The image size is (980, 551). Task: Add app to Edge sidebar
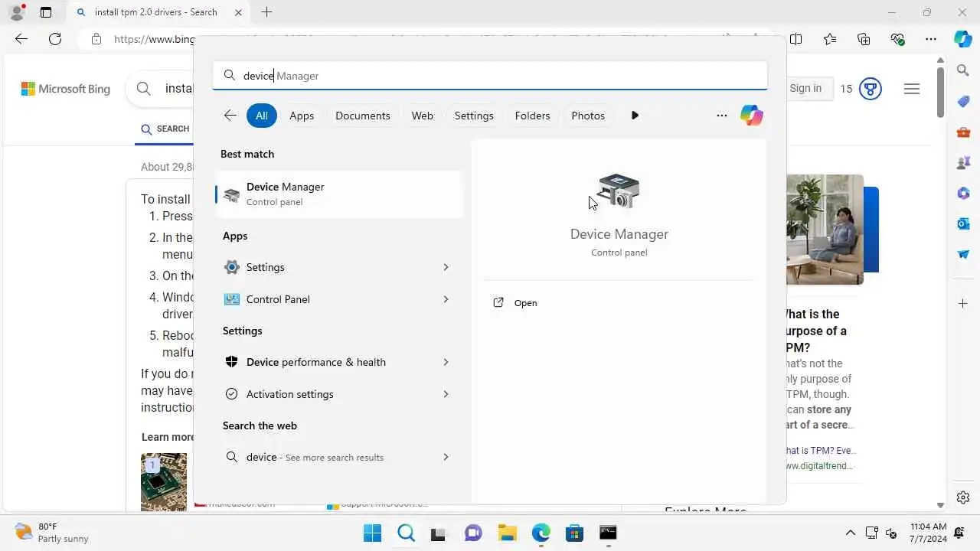point(963,304)
